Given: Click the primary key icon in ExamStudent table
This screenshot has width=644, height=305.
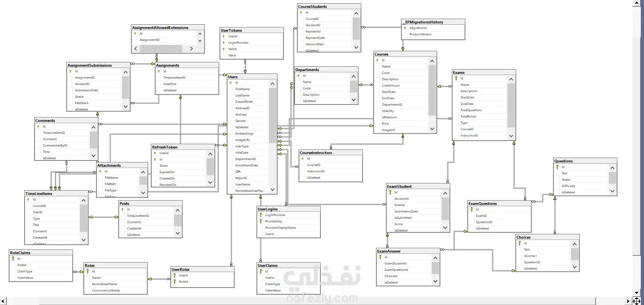Looking at the screenshot, I should coord(390,193).
